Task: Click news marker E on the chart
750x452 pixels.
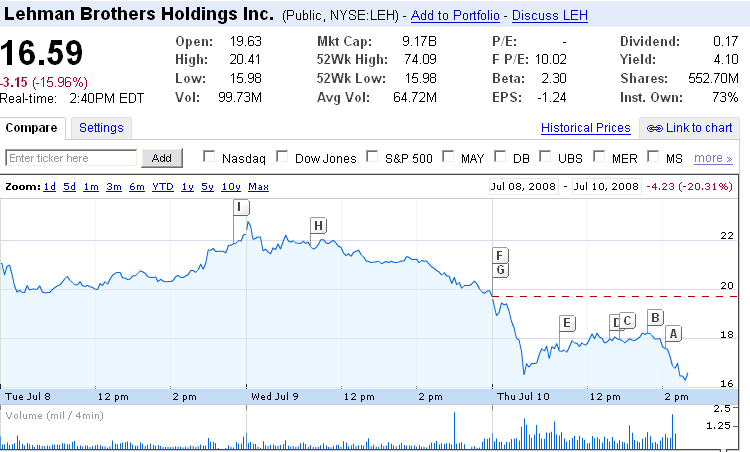Action: (567, 322)
